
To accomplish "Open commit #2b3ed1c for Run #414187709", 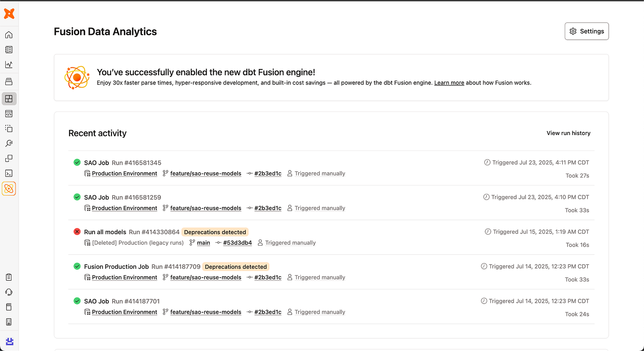I will pos(268,278).
